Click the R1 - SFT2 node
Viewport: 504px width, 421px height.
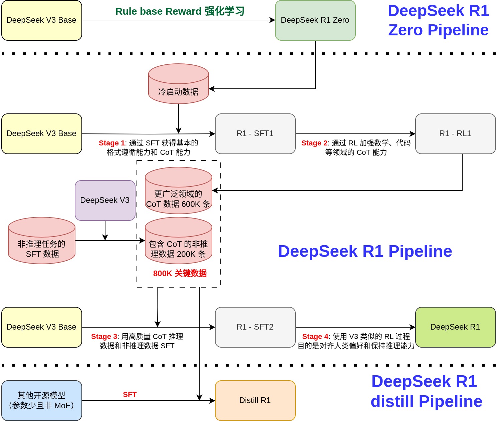(255, 327)
